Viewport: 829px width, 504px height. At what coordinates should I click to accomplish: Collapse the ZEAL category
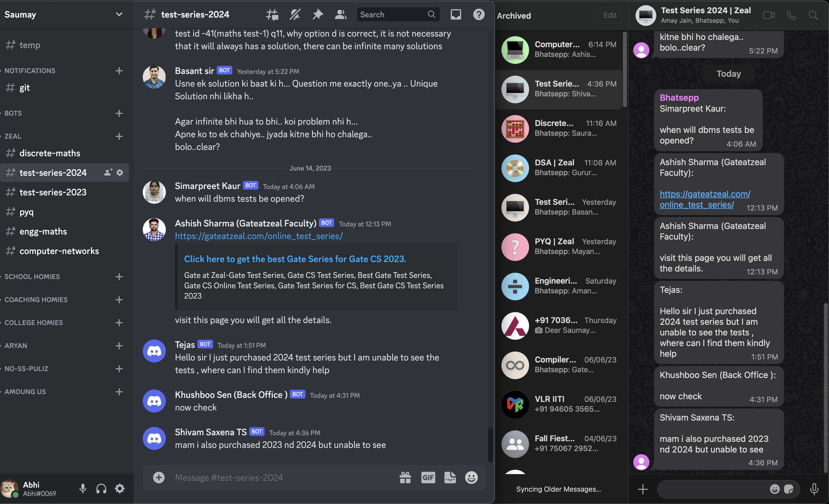pos(13,136)
